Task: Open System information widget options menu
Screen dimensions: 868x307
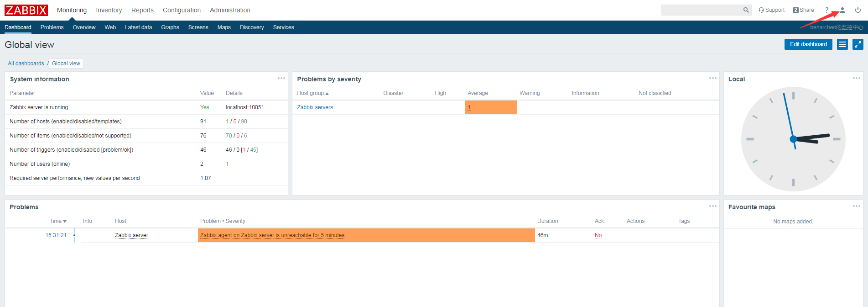Action: click(281, 78)
